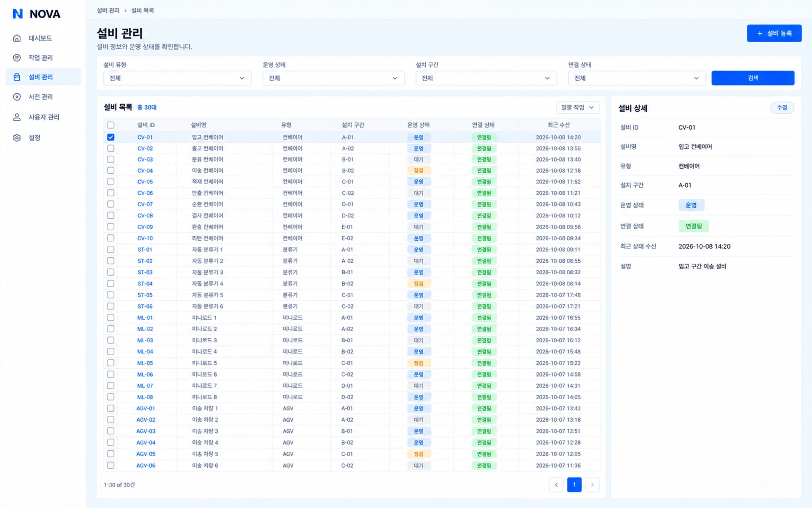Check the CV-02 row checkbox
The width and height of the screenshot is (812, 508).
click(x=111, y=148)
